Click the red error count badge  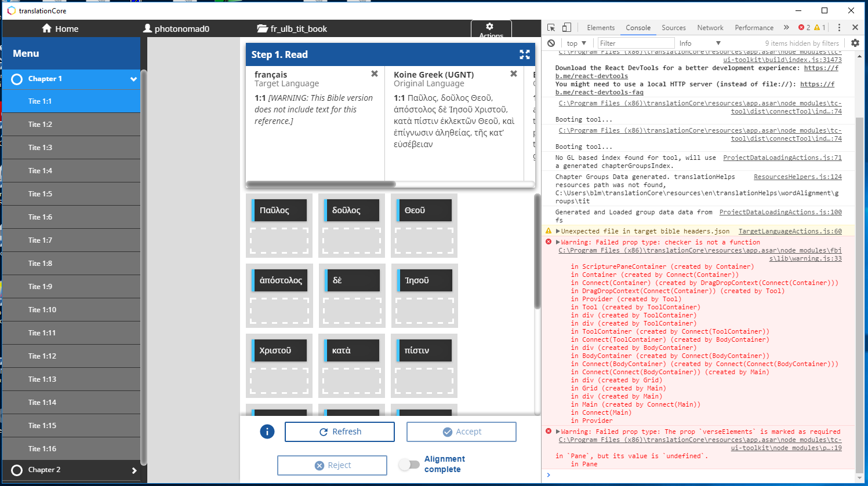pyautogui.click(x=804, y=27)
